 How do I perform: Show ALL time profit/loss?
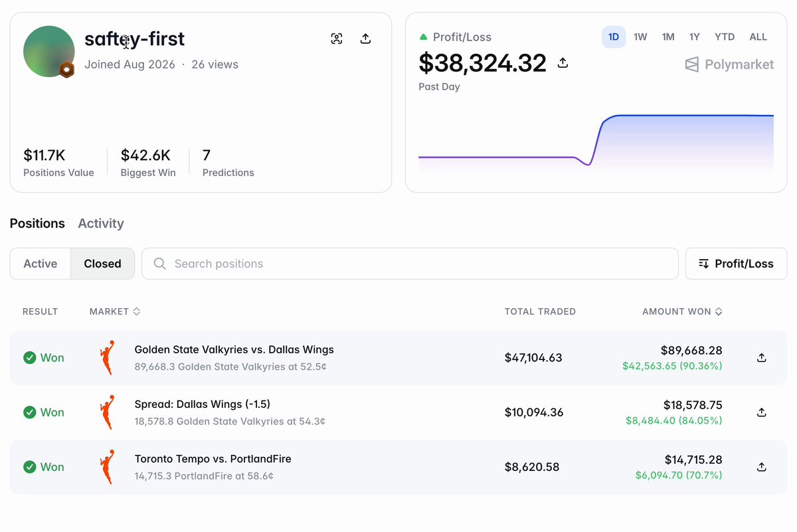click(x=758, y=37)
